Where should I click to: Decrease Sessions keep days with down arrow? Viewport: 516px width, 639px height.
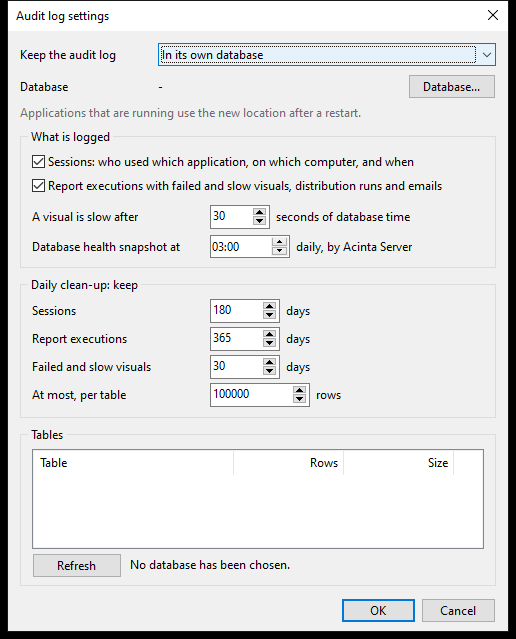click(x=269, y=315)
